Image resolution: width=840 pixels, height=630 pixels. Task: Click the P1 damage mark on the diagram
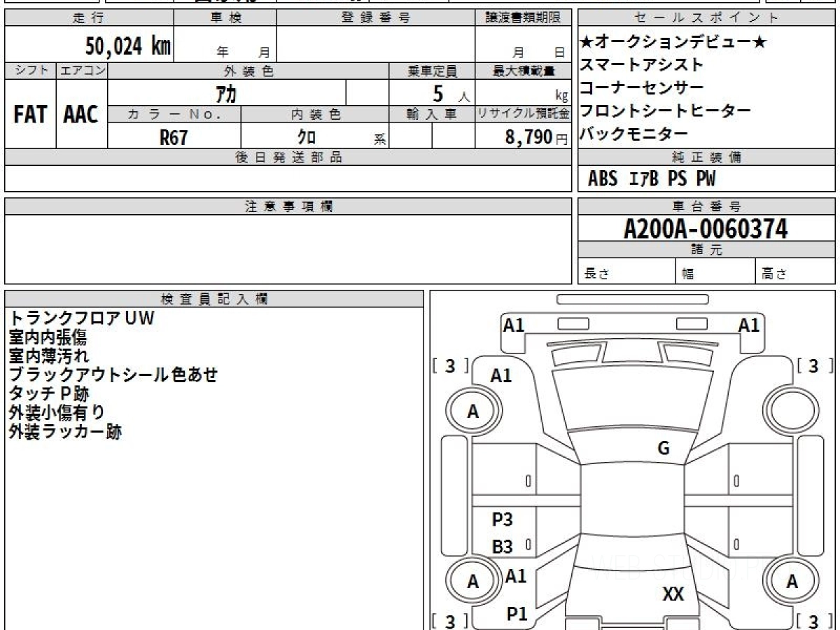[517, 614]
